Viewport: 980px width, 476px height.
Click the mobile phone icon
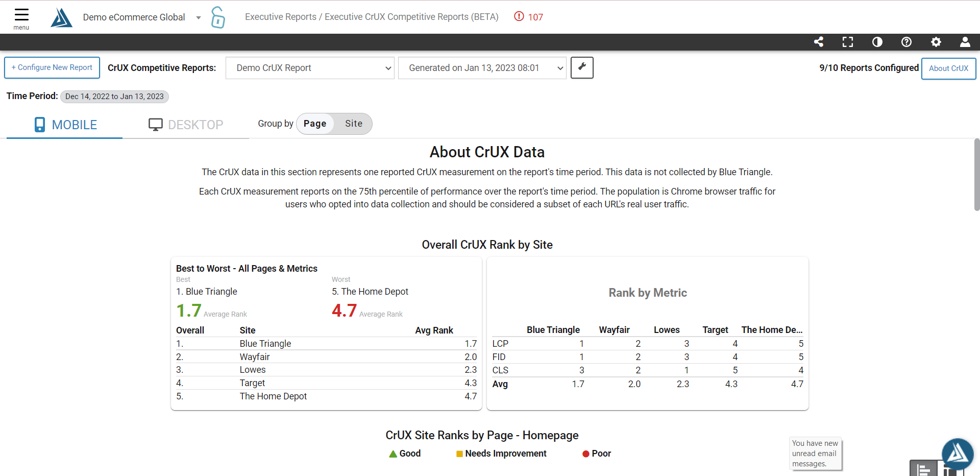39,125
